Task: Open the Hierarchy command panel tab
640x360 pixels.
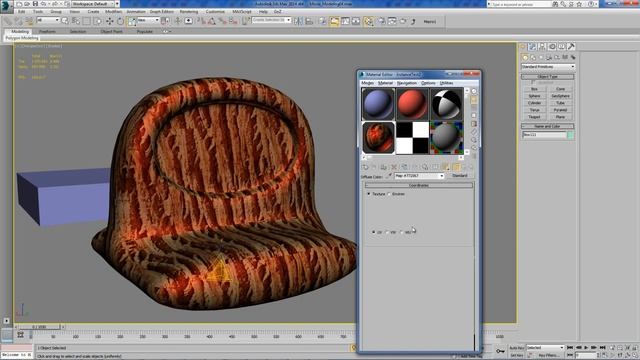Action: 542,47
